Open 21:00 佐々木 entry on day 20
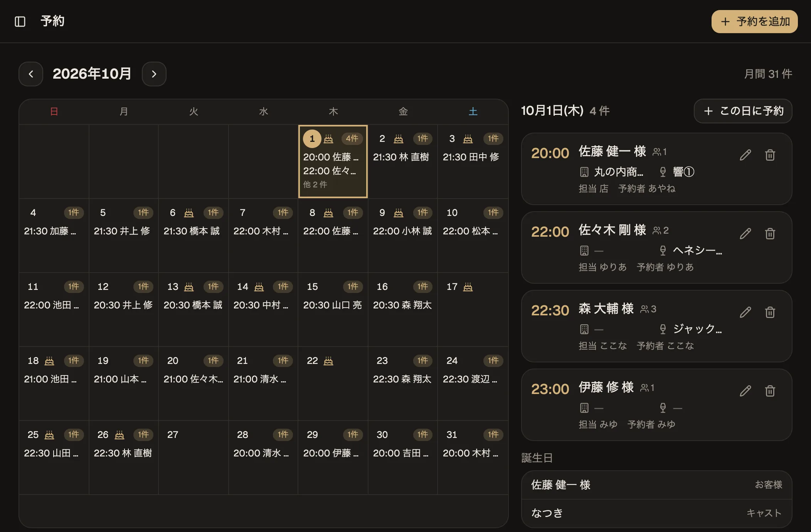Screen dimensions: 811x532 [x=193, y=379]
